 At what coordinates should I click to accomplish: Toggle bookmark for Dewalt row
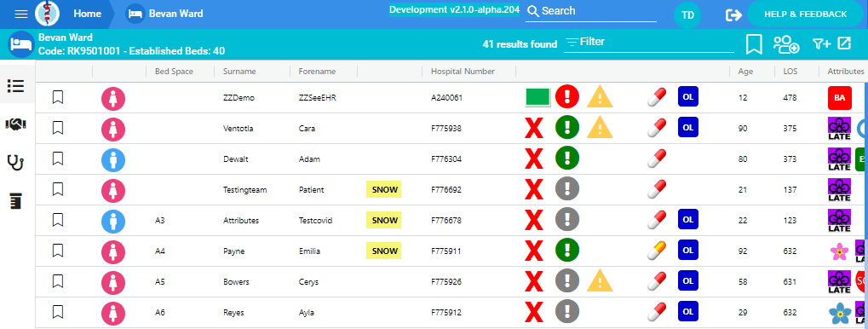pyautogui.click(x=58, y=159)
